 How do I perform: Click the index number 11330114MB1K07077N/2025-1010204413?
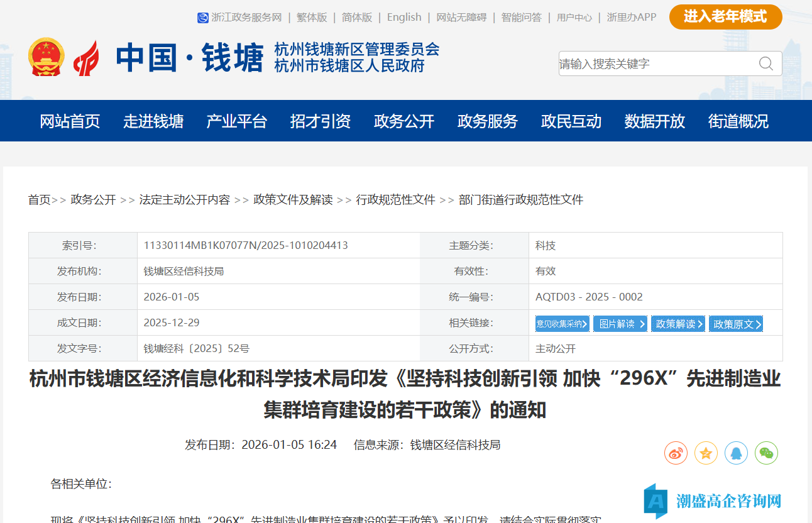point(246,245)
